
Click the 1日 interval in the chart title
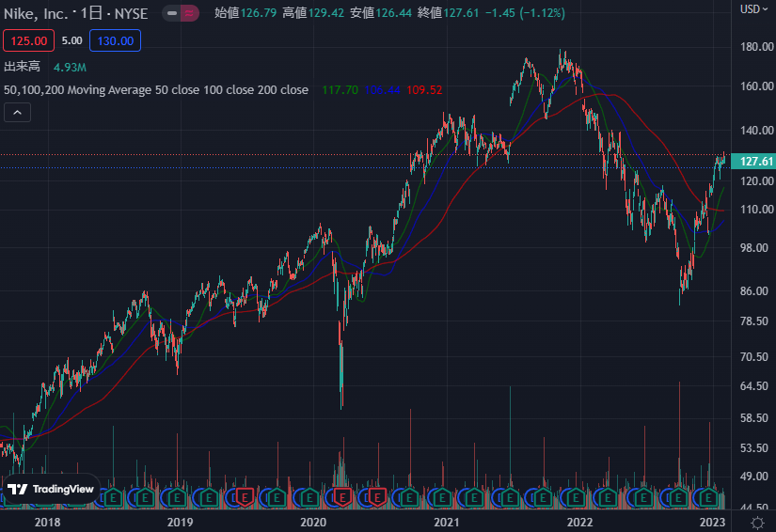91,13
